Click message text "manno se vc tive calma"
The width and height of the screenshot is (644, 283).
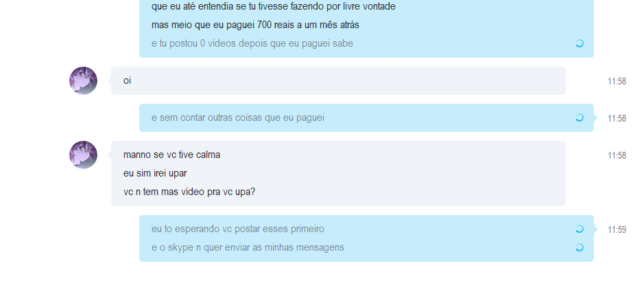171,155
